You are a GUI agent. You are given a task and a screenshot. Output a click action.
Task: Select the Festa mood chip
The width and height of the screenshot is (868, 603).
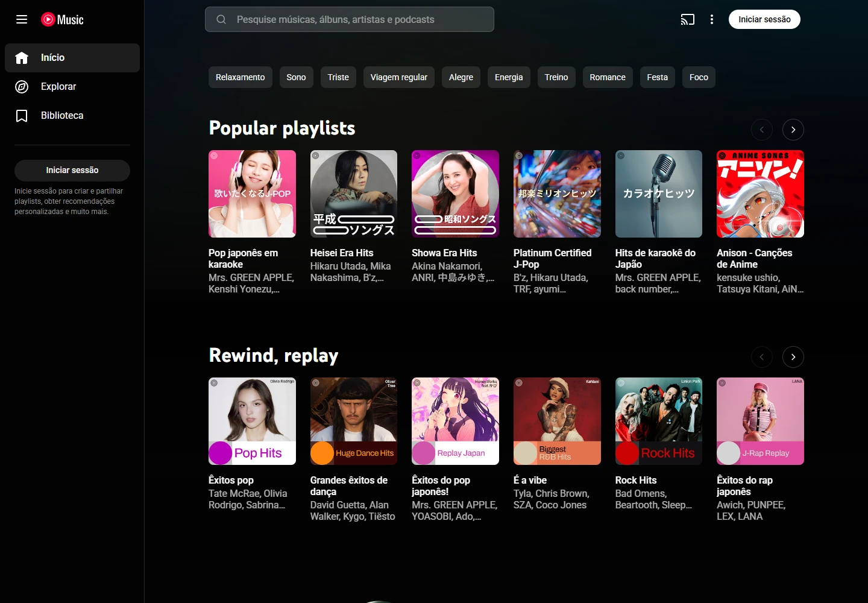click(x=658, y=77)
